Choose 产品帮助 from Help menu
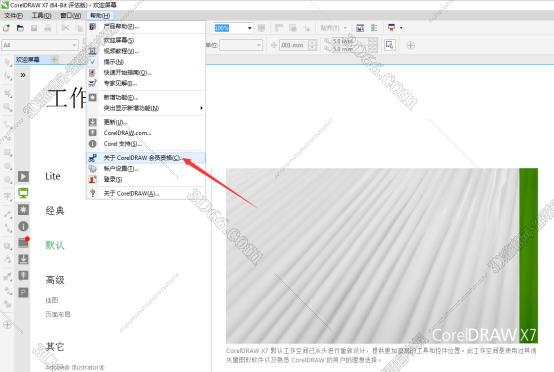Viewport: 554px width, 372px height. tap(146, 26)
